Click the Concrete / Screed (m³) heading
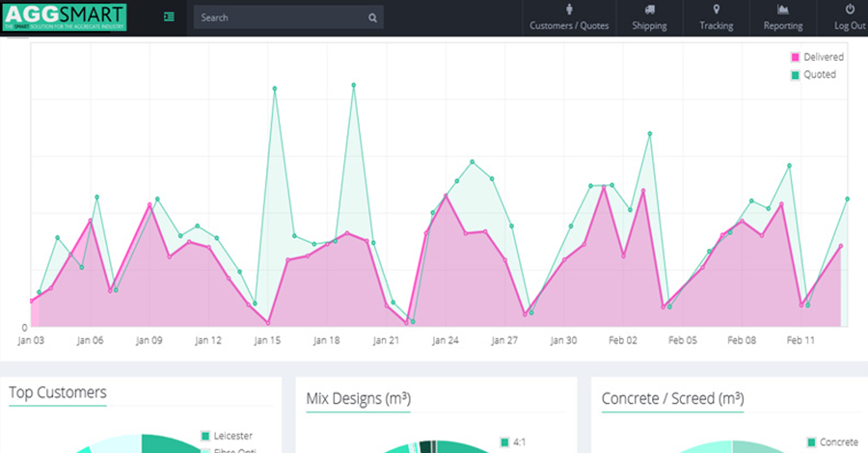Image resolution: width=868 pixels, height=453 pixels. tap(672, 398)
